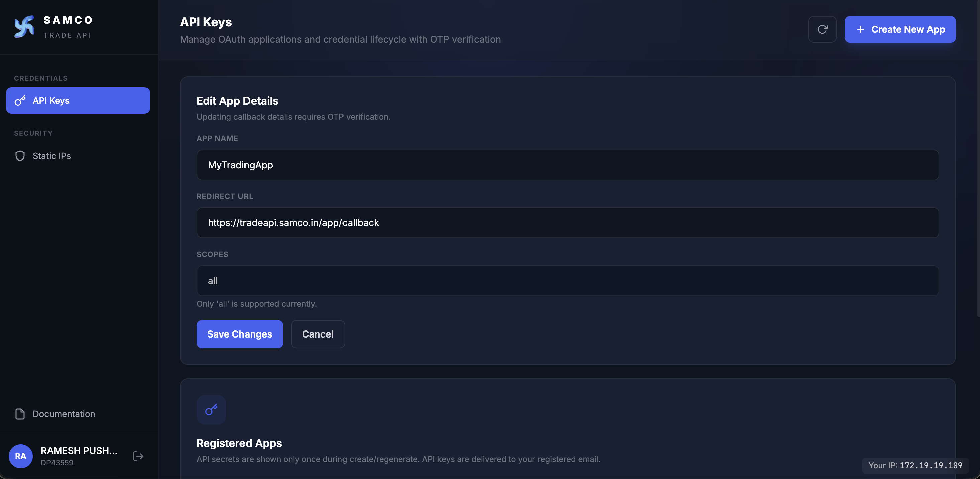Focus the Scopes field
This screenshot has width=980, height=479.
point(568,280)
